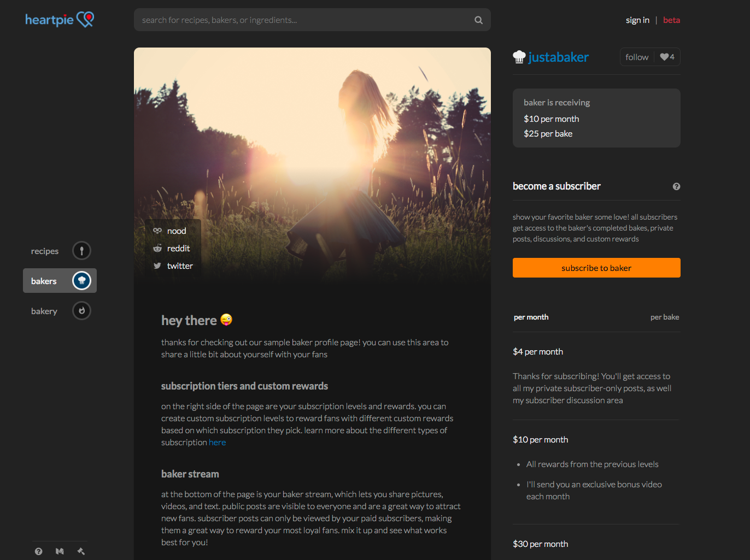The width and height of the screenshot is (750, 560).
Task: Open the Medium icon link
Action: (x=60, y=551)
